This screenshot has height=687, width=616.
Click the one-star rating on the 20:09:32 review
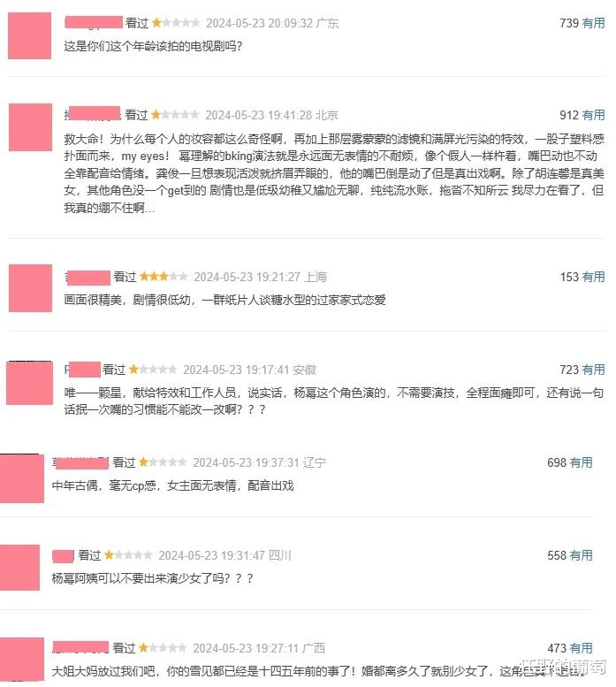pyautogui.click(x=176, y=23)
